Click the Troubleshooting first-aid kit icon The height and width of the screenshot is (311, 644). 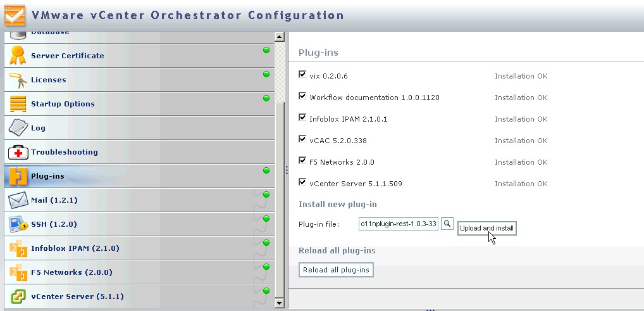[18, 152]
